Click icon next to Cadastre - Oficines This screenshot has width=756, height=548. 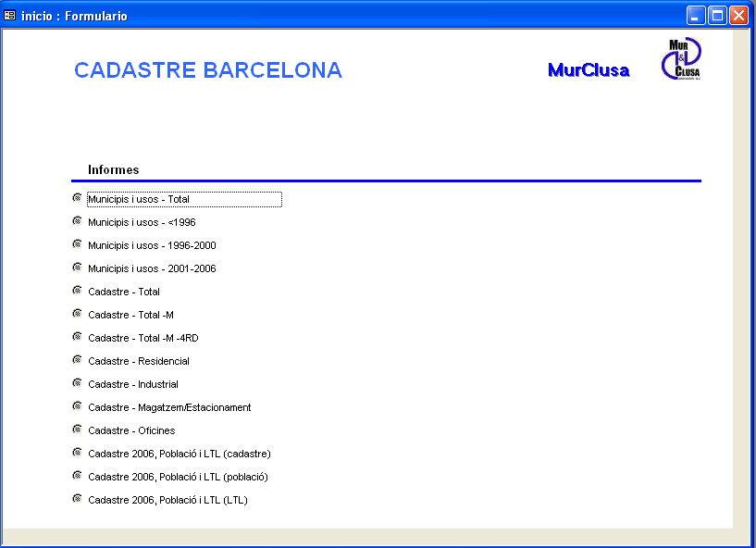tap(77, 430)
